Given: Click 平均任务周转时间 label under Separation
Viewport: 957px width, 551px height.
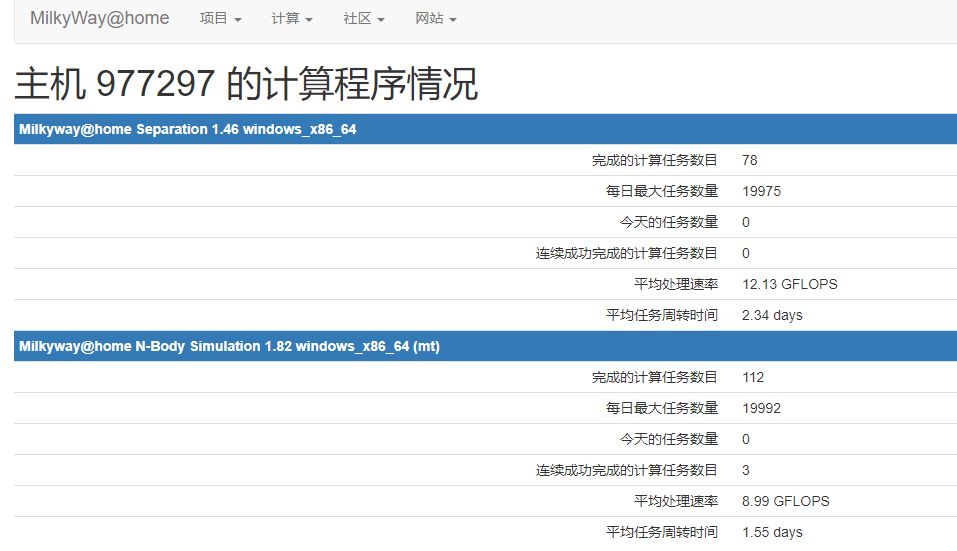Looking at the screenshot, I should click(x=662, y=315).
